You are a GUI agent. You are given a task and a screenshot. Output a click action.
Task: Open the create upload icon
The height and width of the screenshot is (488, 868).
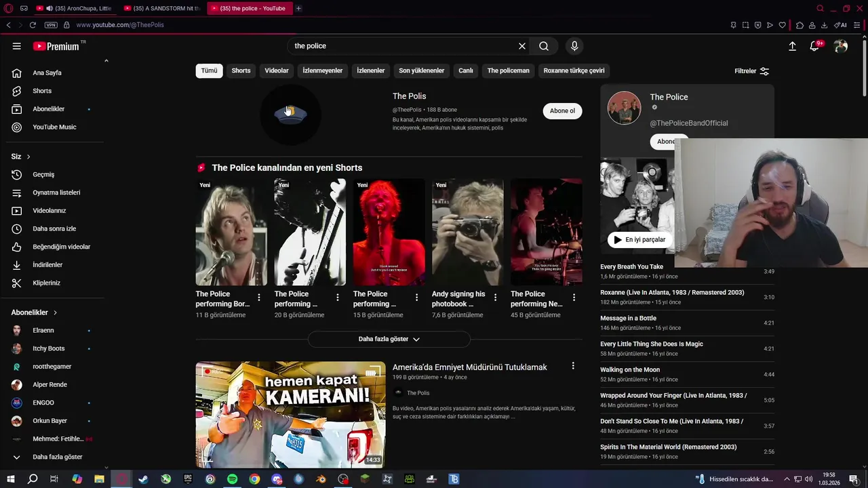(792, 46)
